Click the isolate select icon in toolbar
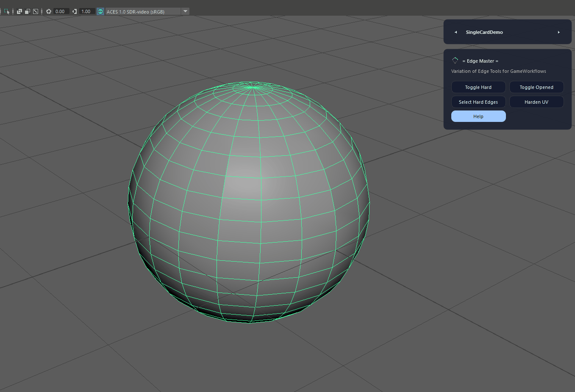 [7, 11]
